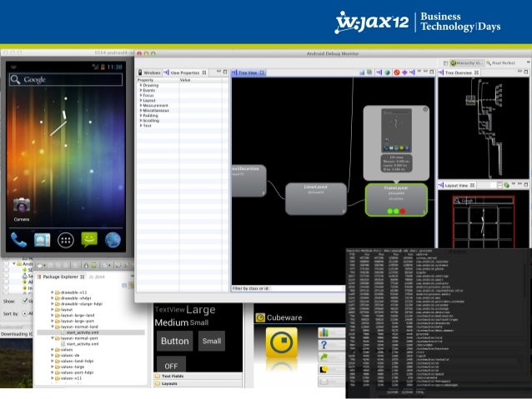The image size is (532, 399).
Task: Click the yellow Cubeware clock tile
Action: tap(282, 342)
